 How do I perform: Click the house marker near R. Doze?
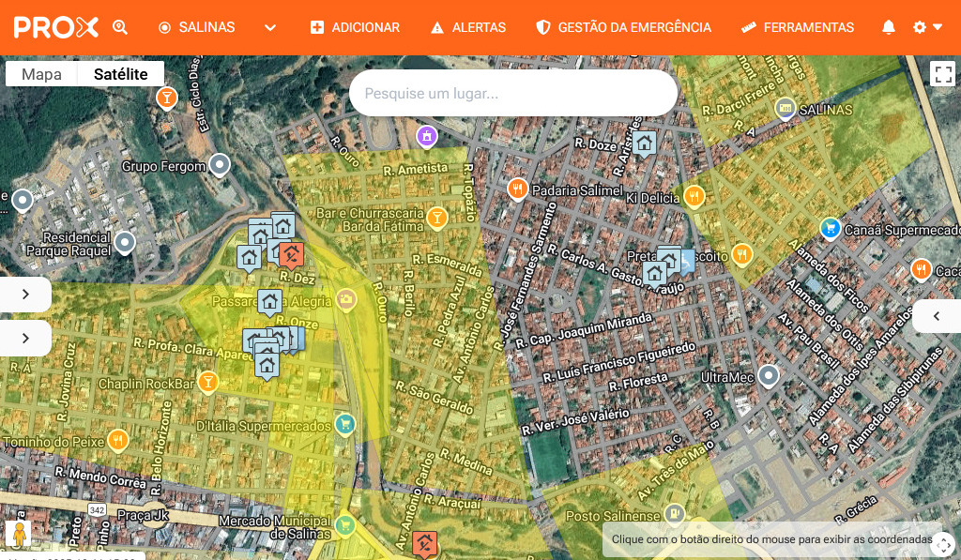643,143
